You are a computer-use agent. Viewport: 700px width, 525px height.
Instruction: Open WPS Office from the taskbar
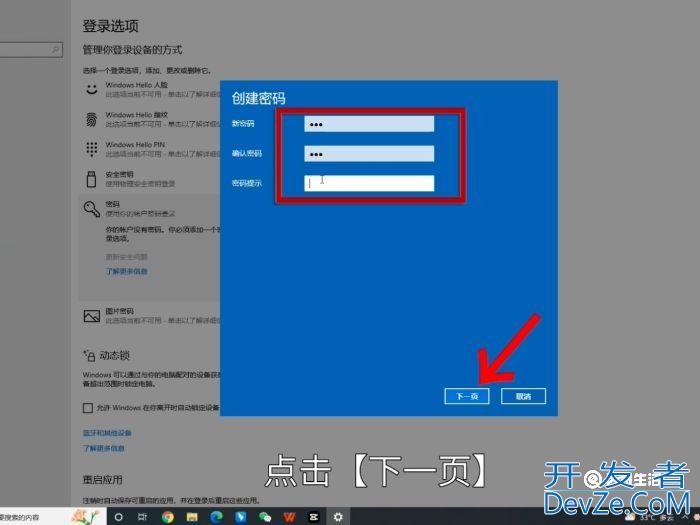(x=289, y=517)
